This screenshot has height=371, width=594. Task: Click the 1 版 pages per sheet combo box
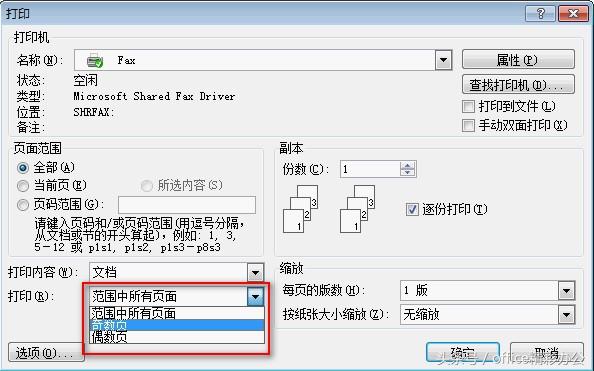click(x=488, y=291)
